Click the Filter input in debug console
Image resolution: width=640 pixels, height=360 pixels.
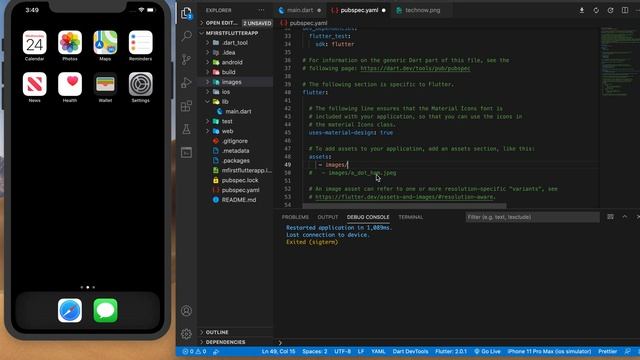click(x=532, y=217)
